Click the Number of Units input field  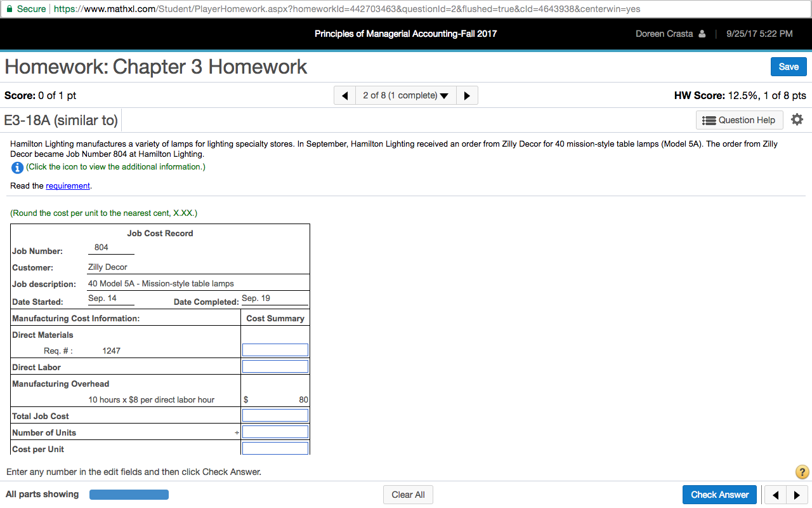pyautogui.click(x=275, y=432)
